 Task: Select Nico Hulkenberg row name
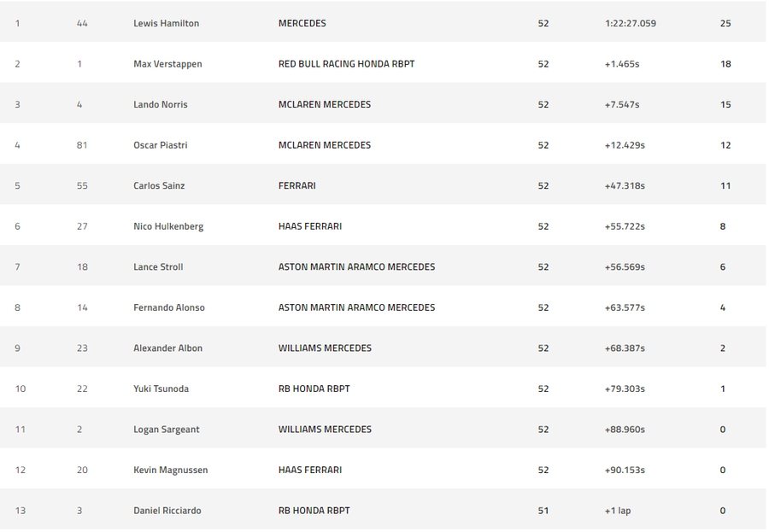pyautogui.click(x=168, y=226)
